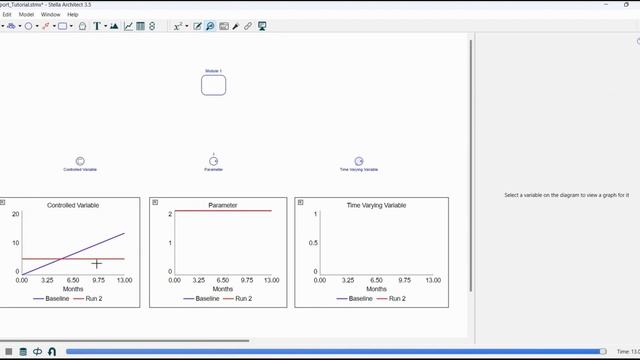Screen dimensions: 640x360
Task: Toggle the Explore magnifier mode
Action: [x=210, y=26]
